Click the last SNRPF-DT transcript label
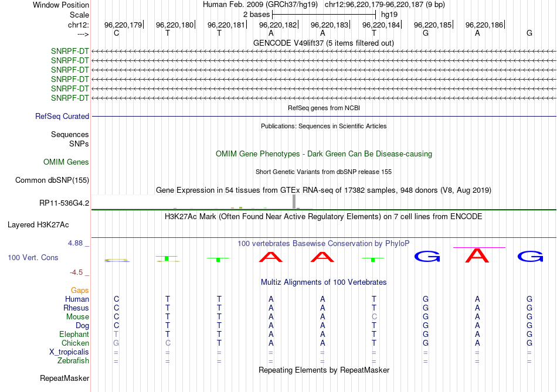This screenshot has width=557, height=392. tap(70, 98)
